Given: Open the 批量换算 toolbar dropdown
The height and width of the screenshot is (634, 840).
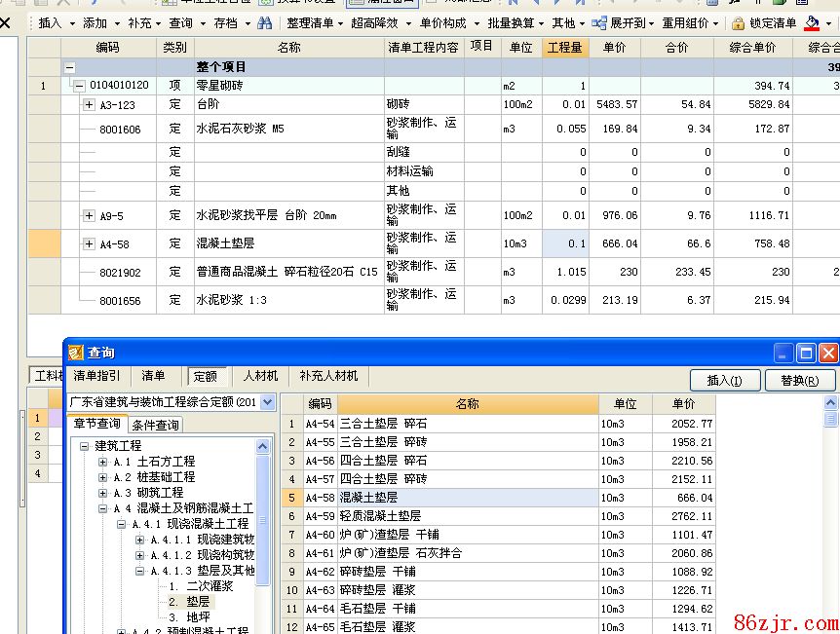Looking at the screenshot, I should click(x=515, y=22).
